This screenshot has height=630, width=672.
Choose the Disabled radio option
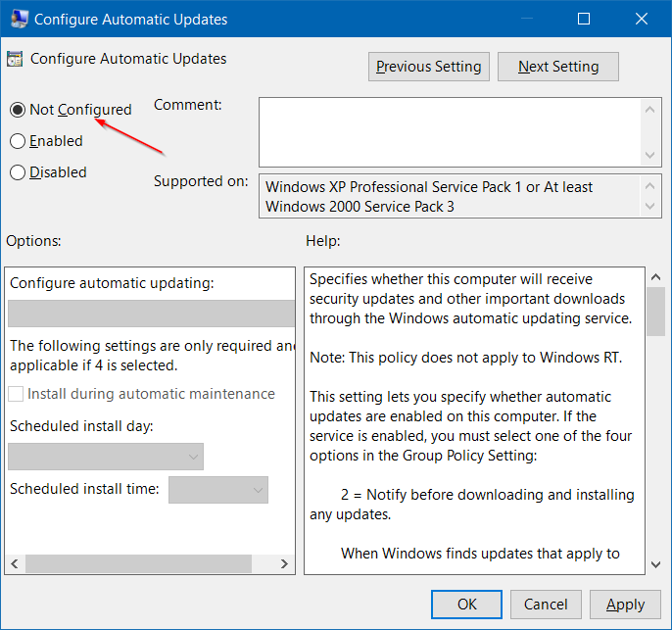[18, 172]
